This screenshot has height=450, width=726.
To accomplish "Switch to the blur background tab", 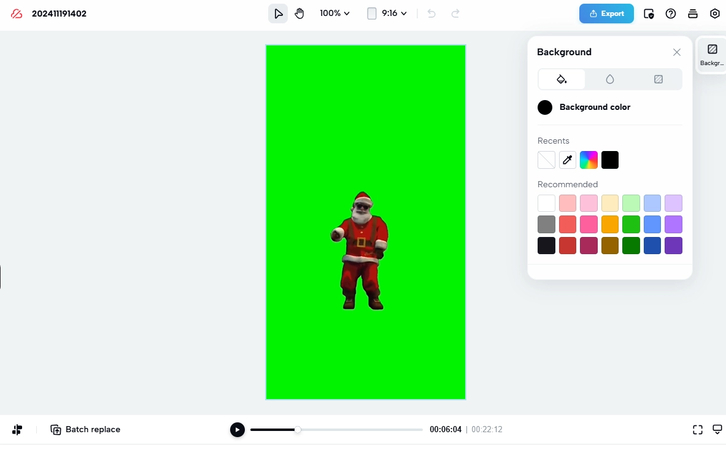I will [x=610, y=79].
